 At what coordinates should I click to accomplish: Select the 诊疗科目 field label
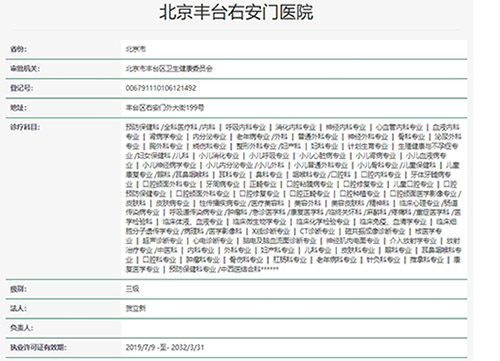click(x=25, y=127)
